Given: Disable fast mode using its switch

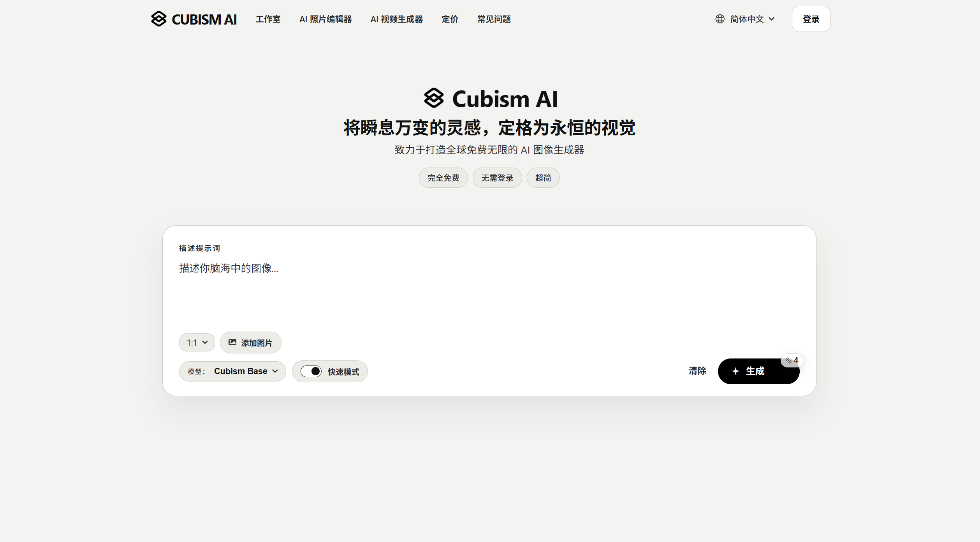Looking at the screenshot, I should pos(311,371).
